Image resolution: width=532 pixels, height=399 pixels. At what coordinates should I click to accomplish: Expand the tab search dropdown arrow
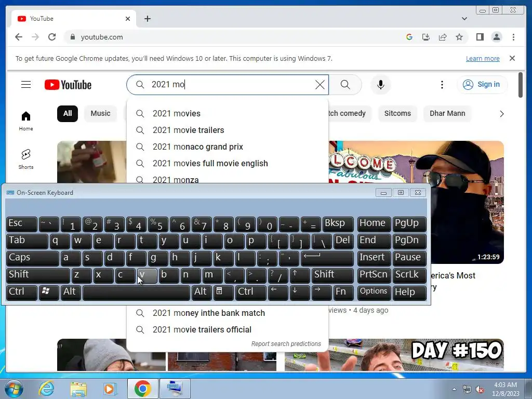464,19
